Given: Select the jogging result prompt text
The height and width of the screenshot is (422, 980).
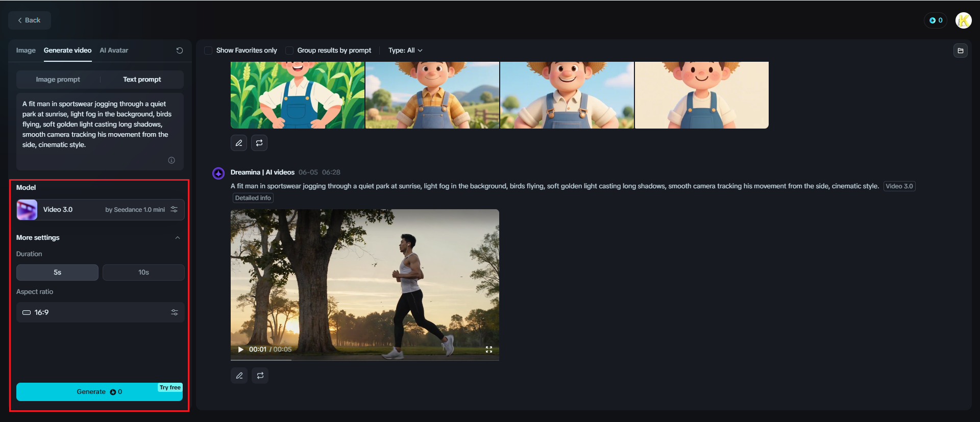Looking at the screenshot, I should click(555, 186).
